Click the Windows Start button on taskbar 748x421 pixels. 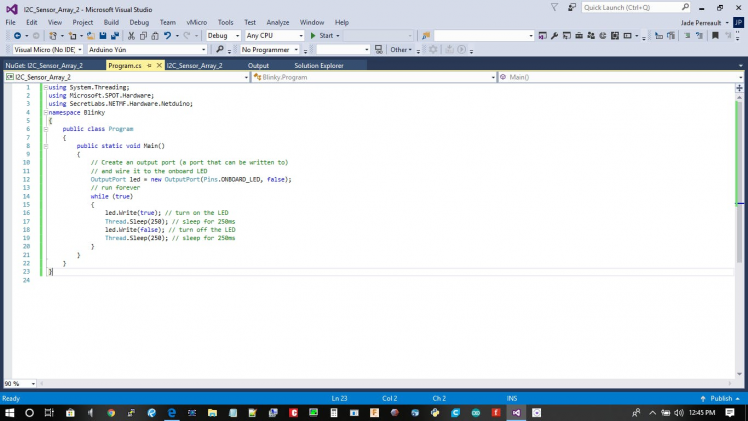pos(9,412)
